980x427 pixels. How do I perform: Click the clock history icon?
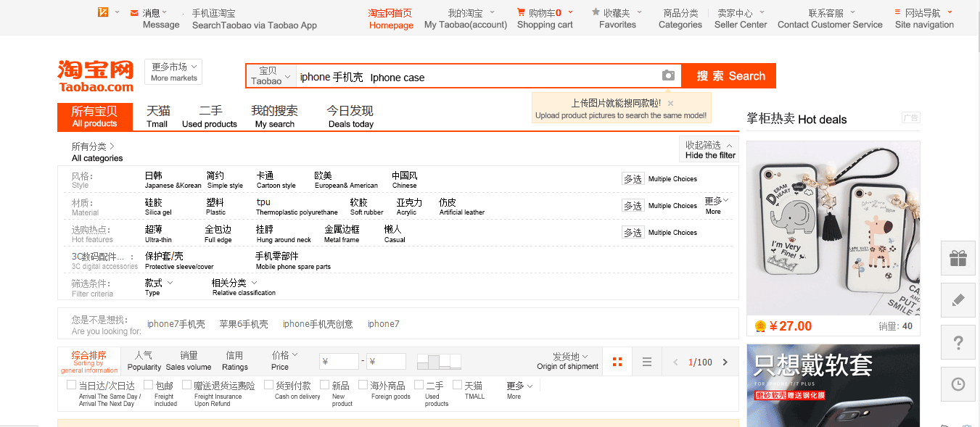point(958,384)
